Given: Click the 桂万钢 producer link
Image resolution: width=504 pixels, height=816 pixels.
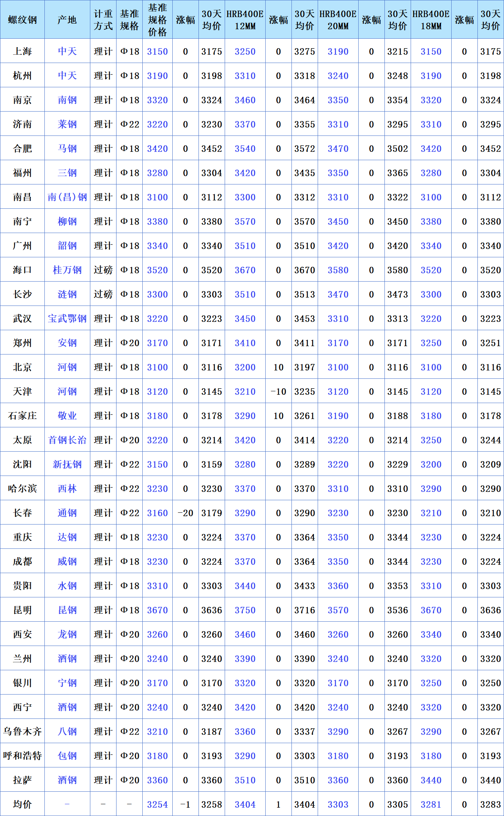Looking at the screenshot, I should coord(67,270).
